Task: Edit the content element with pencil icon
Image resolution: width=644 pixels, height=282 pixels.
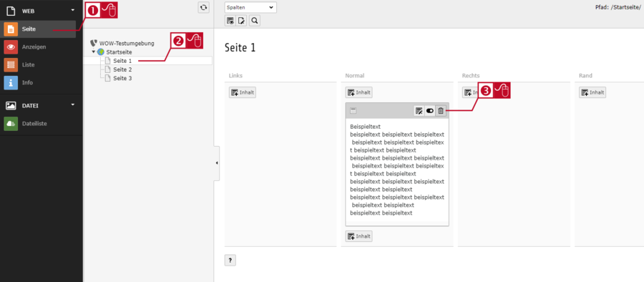Action: point(419,111)
